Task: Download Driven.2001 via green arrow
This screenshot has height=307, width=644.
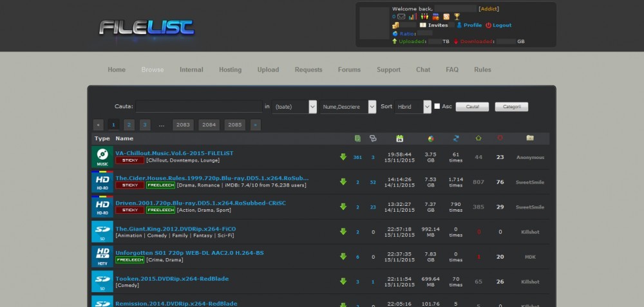Action: [343, 207]
